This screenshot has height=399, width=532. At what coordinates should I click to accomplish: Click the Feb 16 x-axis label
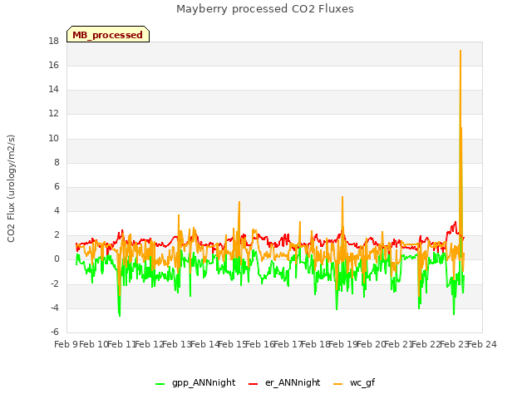pos(260,344)
